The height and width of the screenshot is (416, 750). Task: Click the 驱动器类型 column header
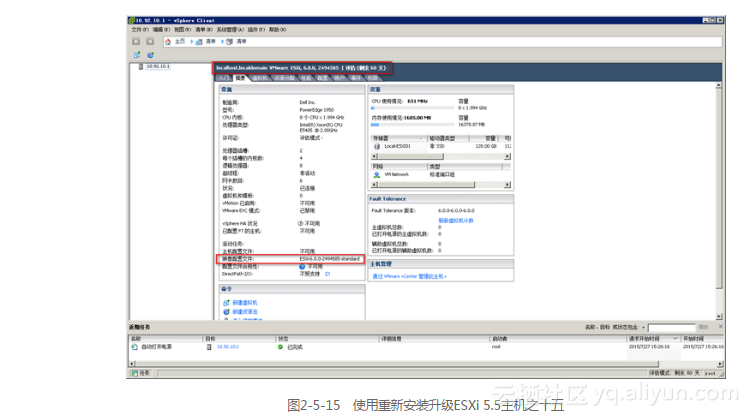[447, 139]
